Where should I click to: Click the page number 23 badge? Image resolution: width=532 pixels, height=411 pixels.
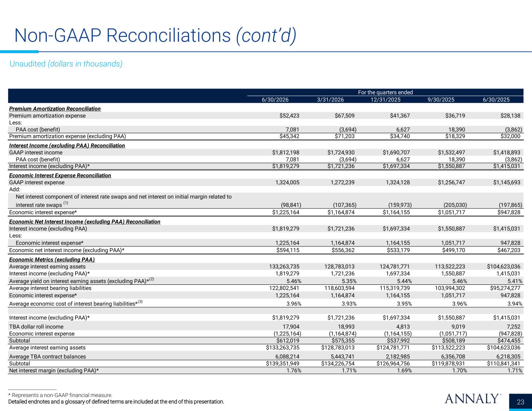[x=520, y=402]
